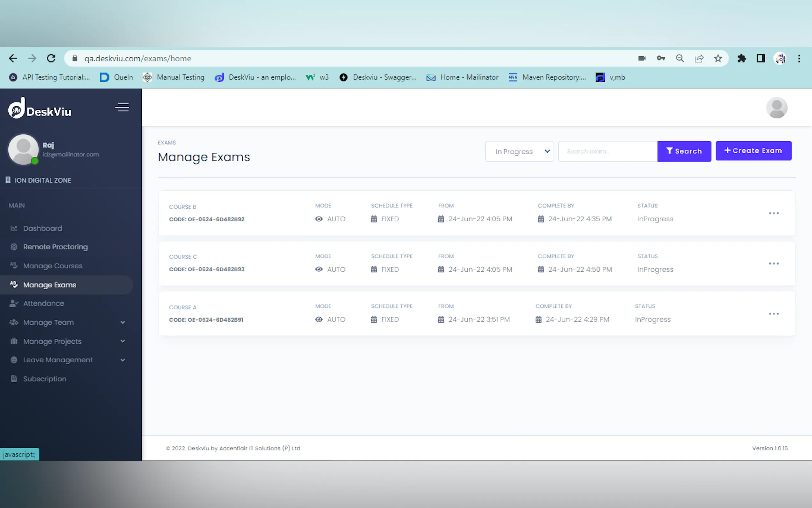Go to Remote Proctoring section

(55, 247)
